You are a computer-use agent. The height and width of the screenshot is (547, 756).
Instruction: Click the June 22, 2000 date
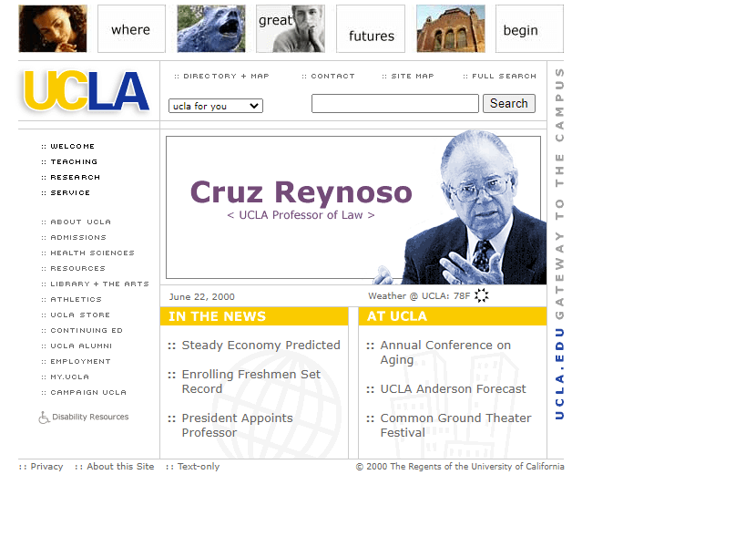click(202, 297)
